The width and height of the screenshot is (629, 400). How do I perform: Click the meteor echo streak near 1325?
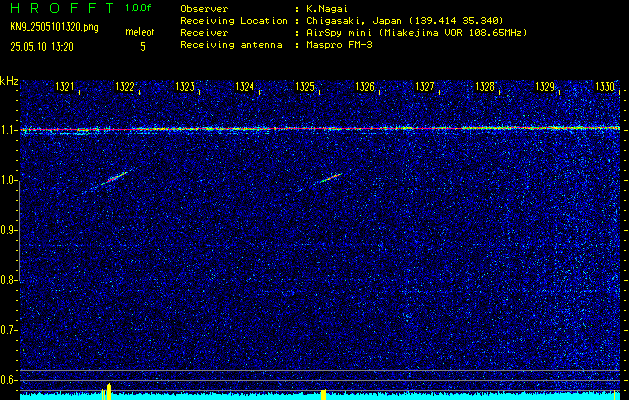pyautogui.click(x=331, y=178)
